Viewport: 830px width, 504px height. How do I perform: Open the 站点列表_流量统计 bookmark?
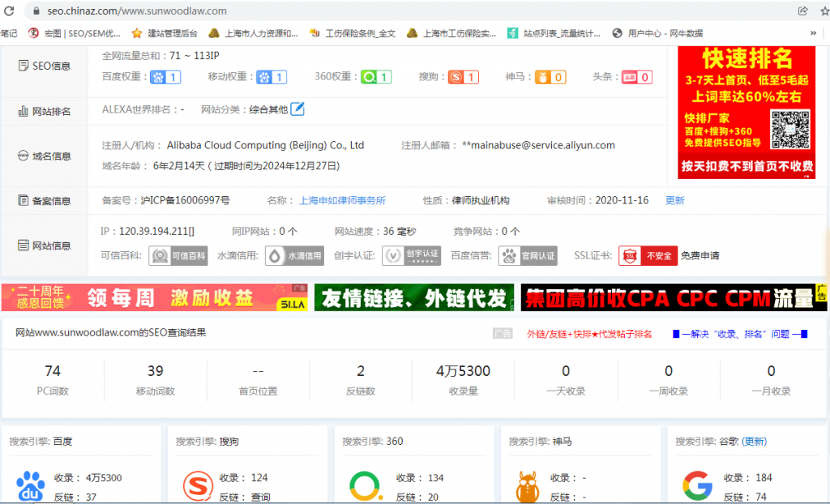(x=554, y=33)
